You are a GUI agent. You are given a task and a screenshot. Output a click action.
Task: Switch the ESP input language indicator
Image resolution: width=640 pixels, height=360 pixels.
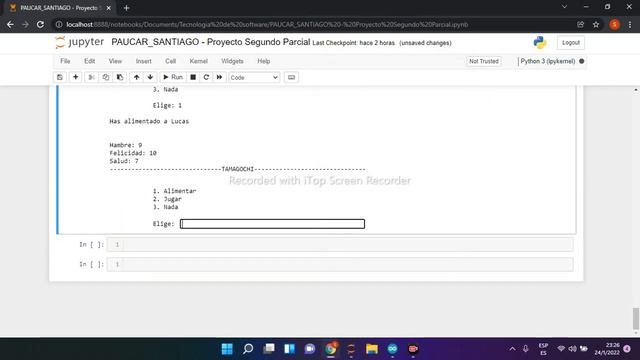coord(543,349)
